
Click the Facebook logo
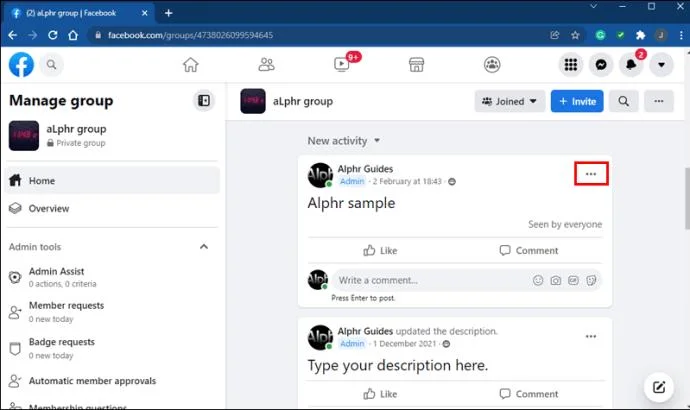tap(21, 65)
